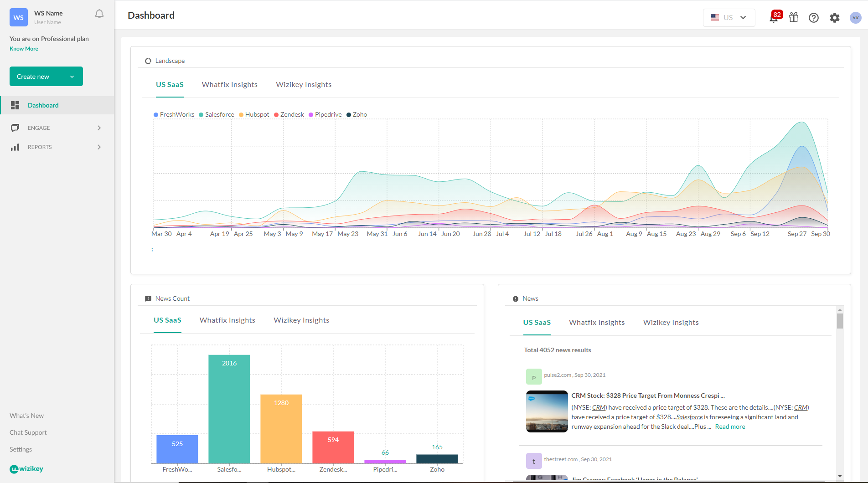The width and height of the screenshot is (868, 483).
Task: Click the CRM Stock article thumbnail
Action: click(x=547, y=411)
